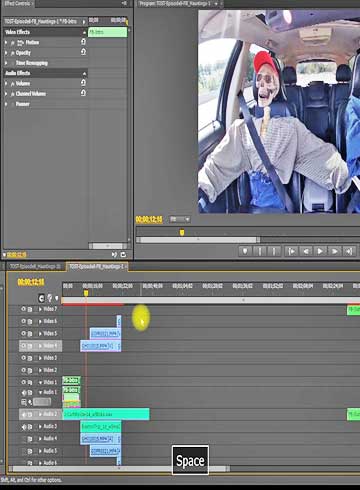Click the Program monitor playhead marker

pyautogui.click(x=182, y=232)
